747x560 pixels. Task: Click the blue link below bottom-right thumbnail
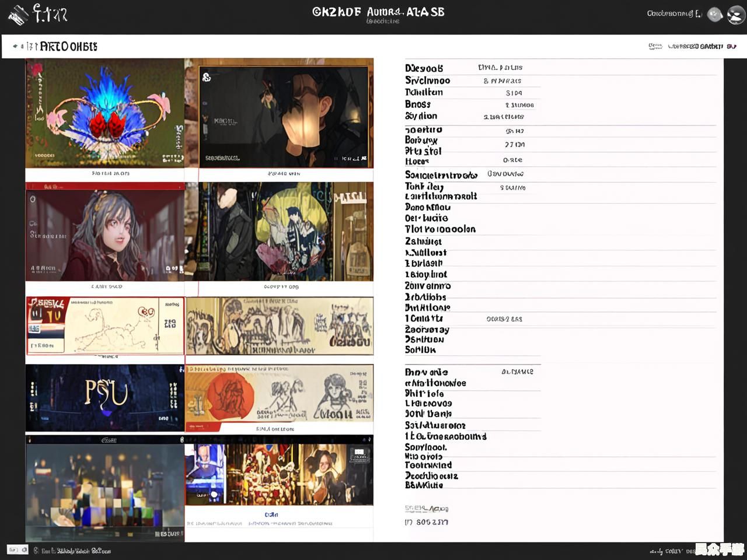point(271,514)
